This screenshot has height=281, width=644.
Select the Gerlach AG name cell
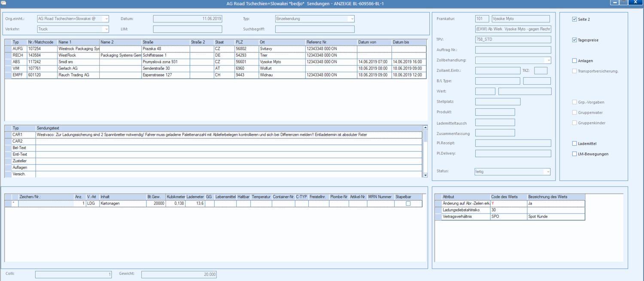79,68
